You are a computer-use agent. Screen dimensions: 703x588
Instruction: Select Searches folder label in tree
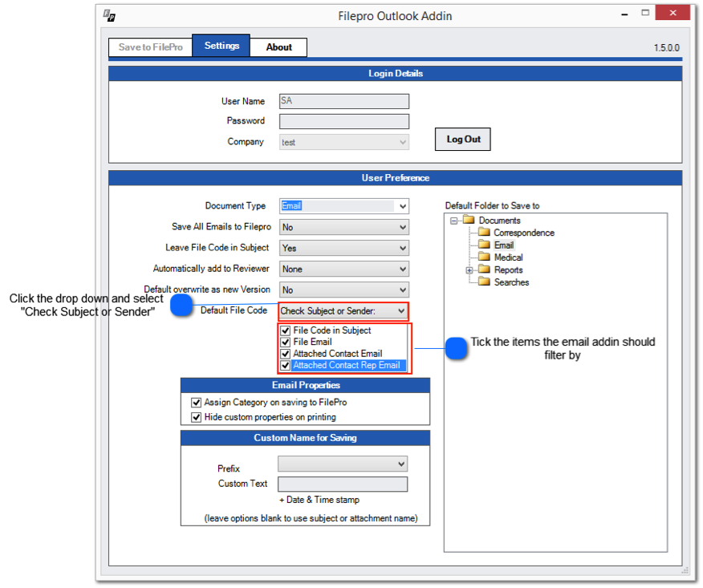click(x=511, y=282)
